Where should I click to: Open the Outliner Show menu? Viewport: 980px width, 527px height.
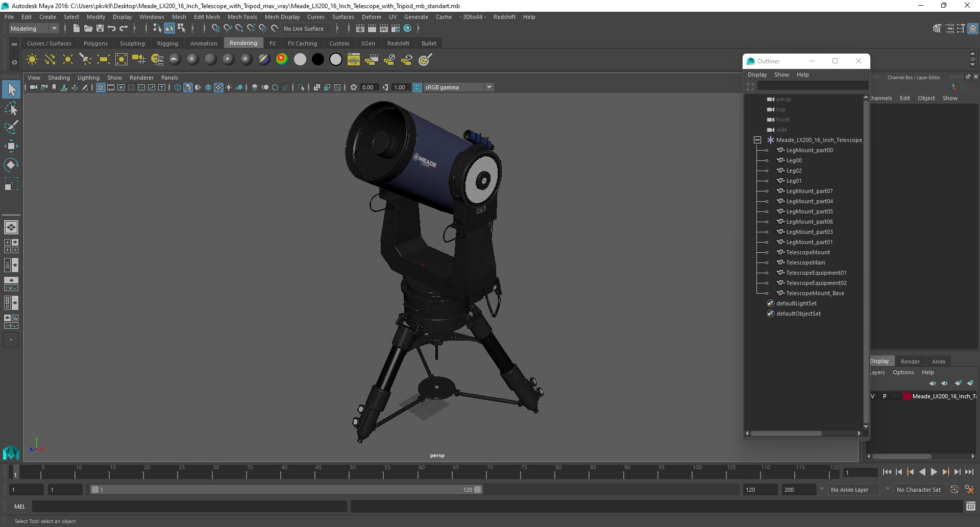[x=781, y=75]
